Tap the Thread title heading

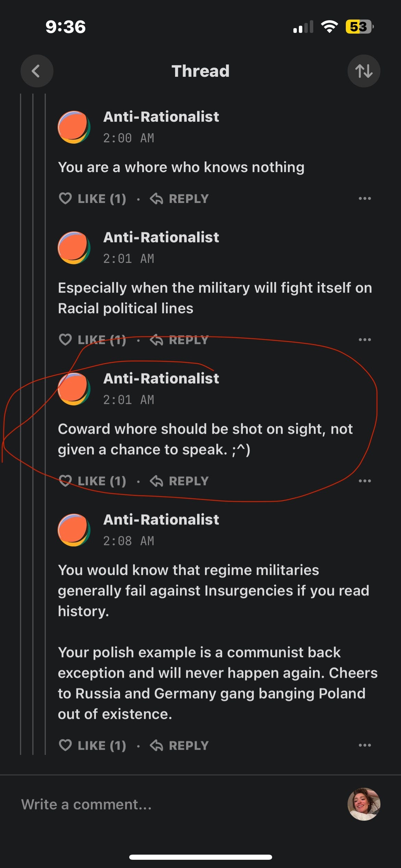pyautogui.click(x=200, y=71)
